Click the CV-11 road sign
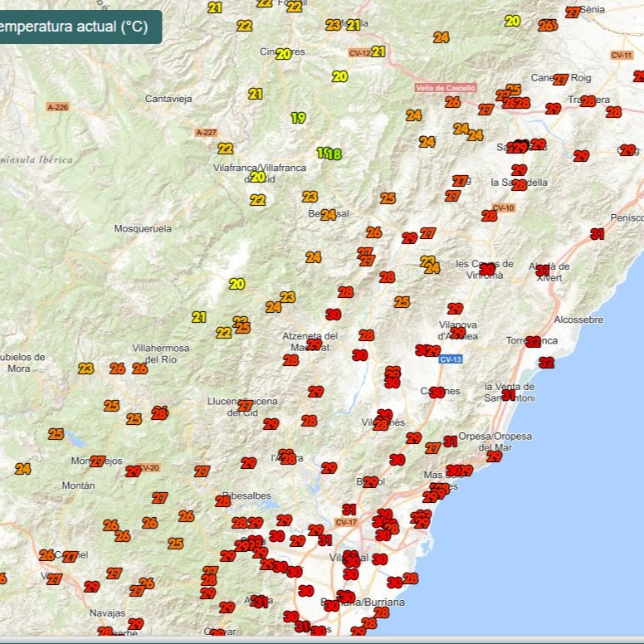 (x=622, y=55)
